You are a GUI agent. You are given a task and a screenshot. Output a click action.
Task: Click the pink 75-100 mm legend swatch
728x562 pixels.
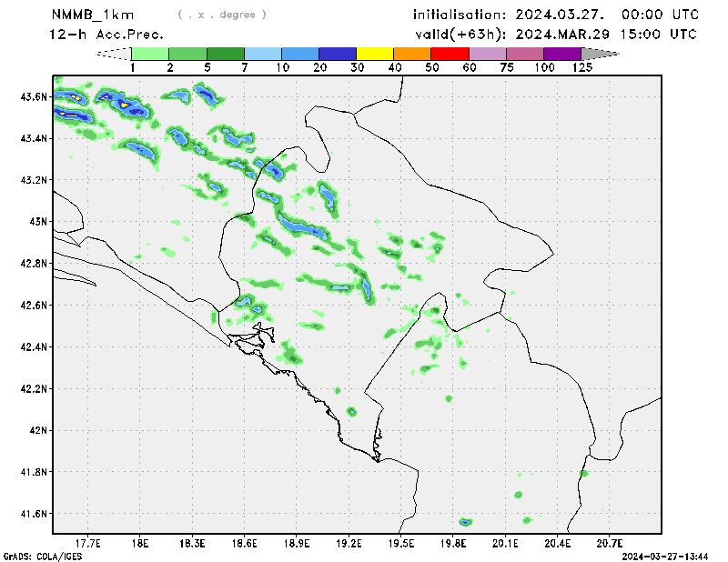coord(525,54)
